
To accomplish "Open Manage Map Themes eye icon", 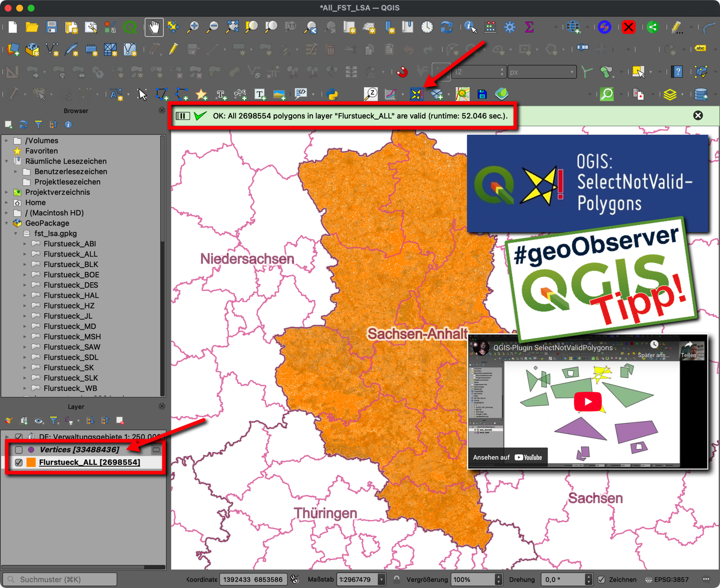I will point(38,421).
